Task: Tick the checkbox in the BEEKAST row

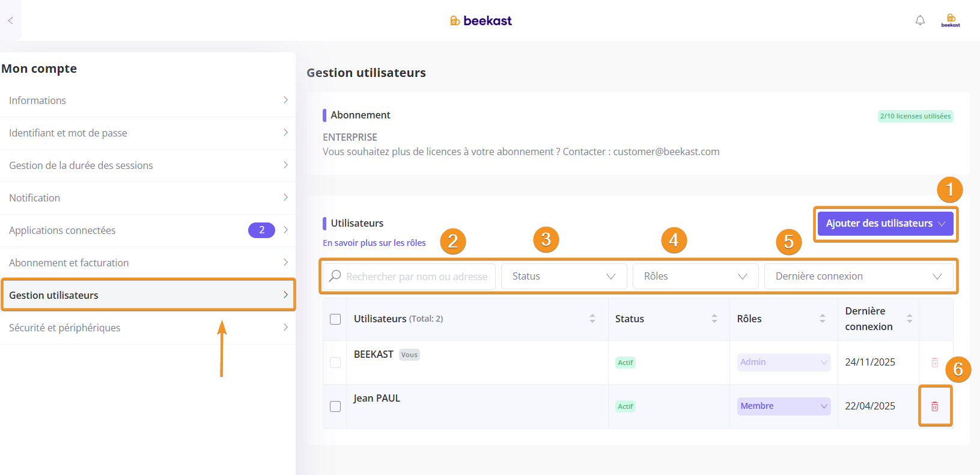Action: 335,363
